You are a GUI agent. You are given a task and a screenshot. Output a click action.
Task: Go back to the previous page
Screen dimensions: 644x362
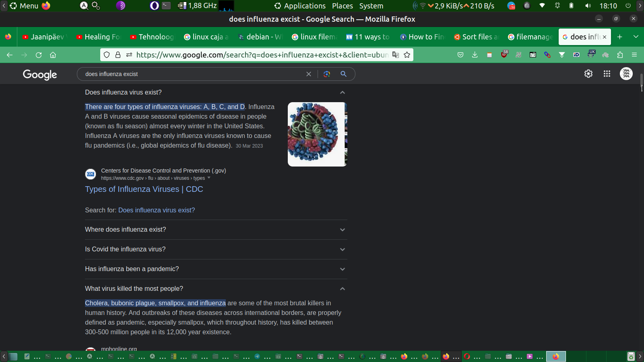point(10,55)
